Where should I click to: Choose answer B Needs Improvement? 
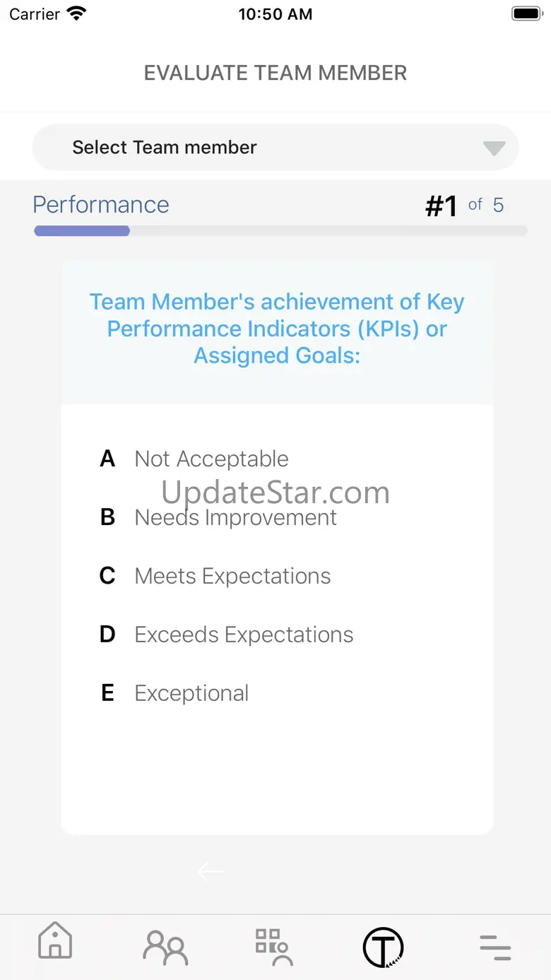218,517
